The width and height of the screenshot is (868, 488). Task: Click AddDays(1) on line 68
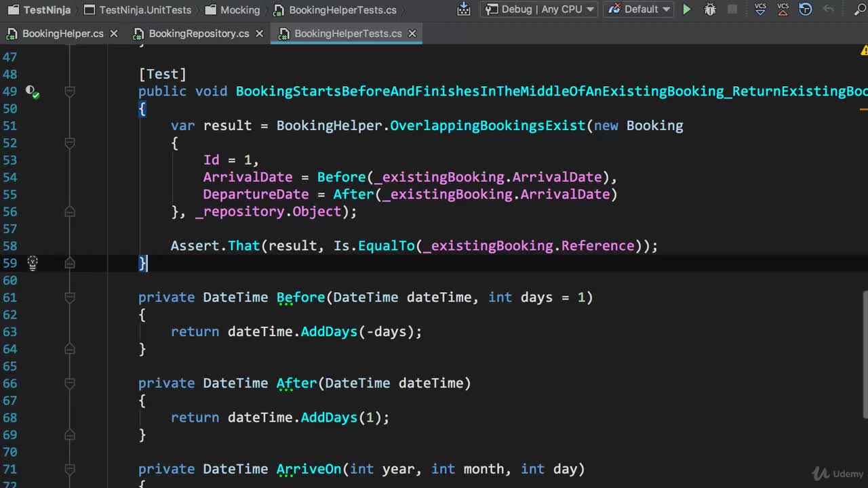tap(341, 418)
